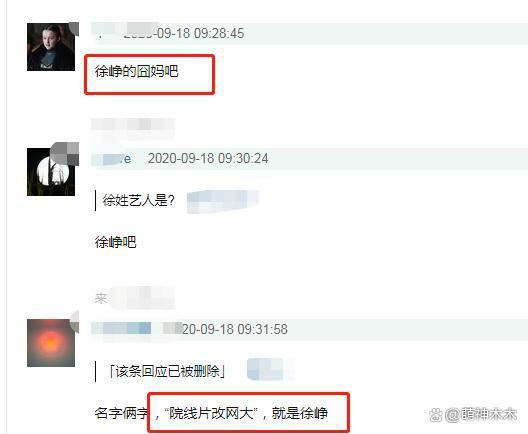The image size is (528, 434).
Task: Select the reply text 徐峥吧
Action: coord(116,242)
